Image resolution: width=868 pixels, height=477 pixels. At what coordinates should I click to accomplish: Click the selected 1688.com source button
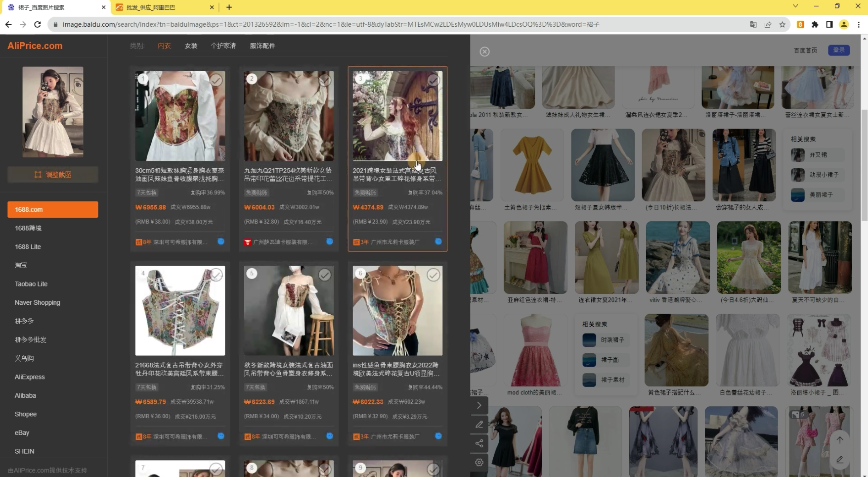click(x=53, y=209)
